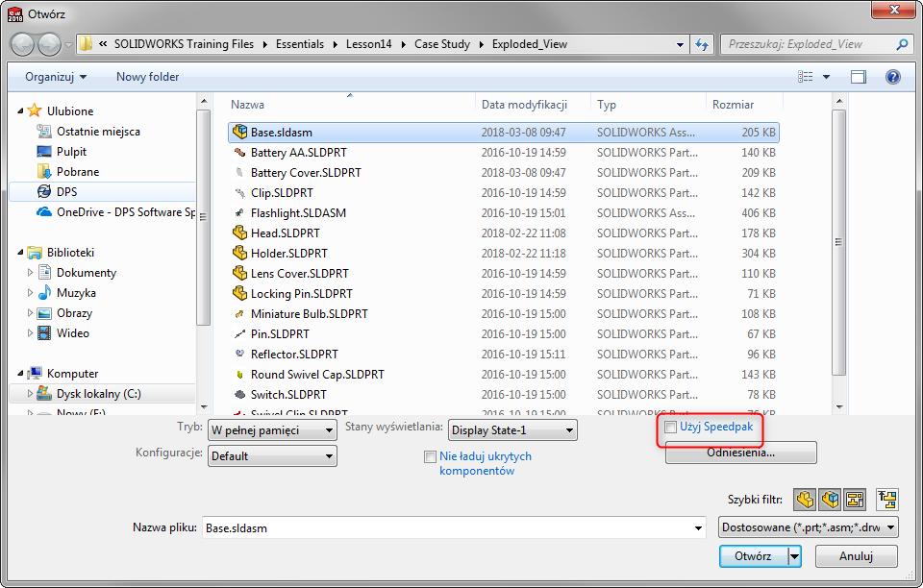Select DPS in favorites
This screenshot has width=923, height=588.
(66, 192)
